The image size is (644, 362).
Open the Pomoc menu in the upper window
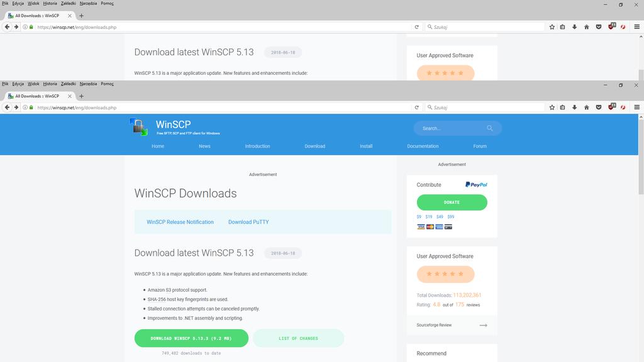107,3
